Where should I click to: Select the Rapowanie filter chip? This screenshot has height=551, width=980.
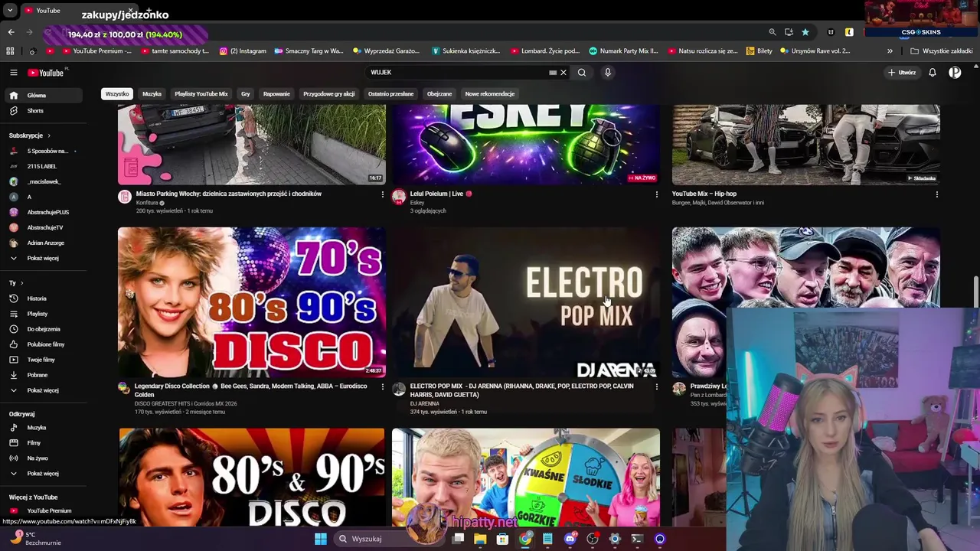276,94
